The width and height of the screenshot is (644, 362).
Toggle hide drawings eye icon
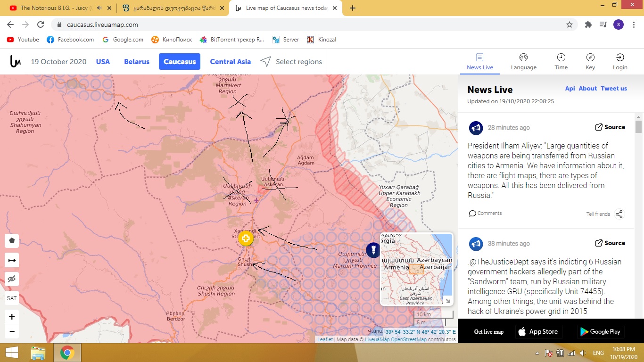(x=12, y=279)
